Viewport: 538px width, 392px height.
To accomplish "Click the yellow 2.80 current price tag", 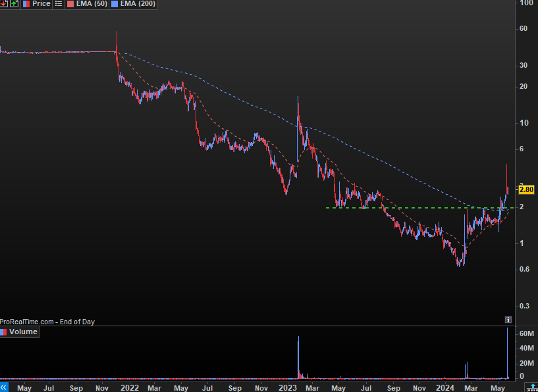I will pyautogui.click(x=527, y=189).
